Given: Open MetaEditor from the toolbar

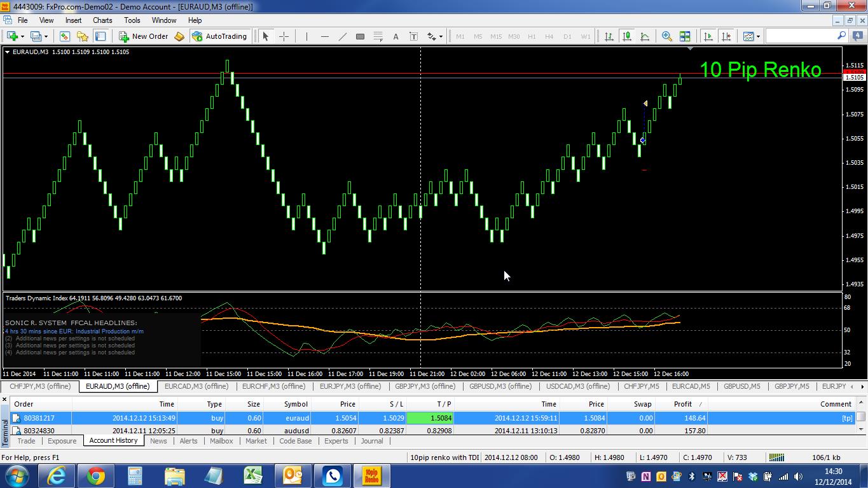Looking at the screenshot, I should point(179,36).
